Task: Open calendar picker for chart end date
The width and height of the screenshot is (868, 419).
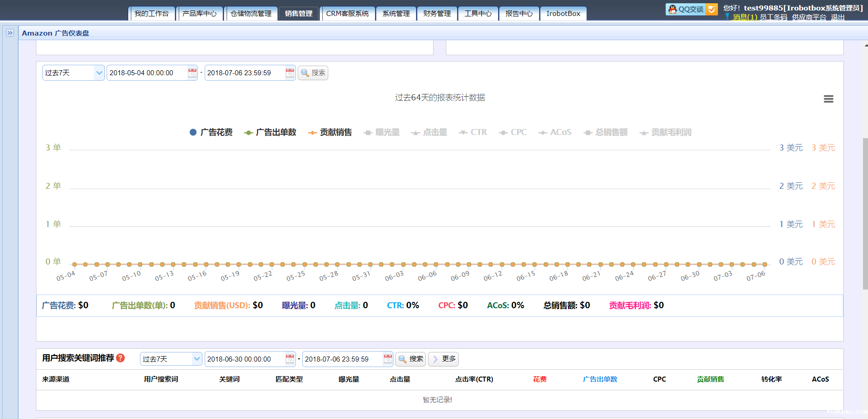Action: tap(290, 73)
